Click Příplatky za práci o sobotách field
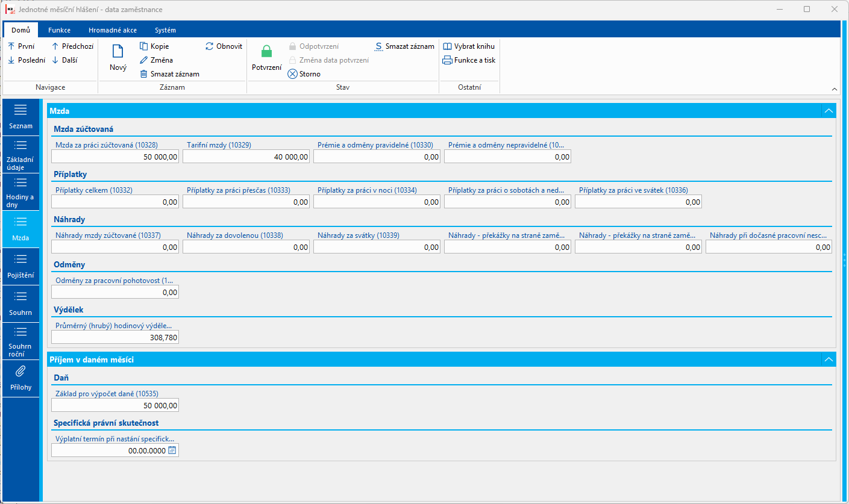Screen dimensions: 849x504 point(507,202)
